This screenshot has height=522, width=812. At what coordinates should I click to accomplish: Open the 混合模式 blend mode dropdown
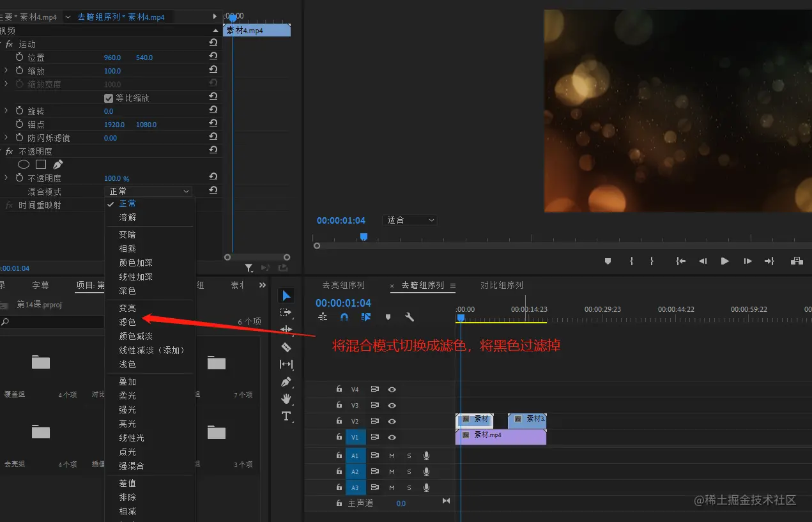click(x=148, y=191)
